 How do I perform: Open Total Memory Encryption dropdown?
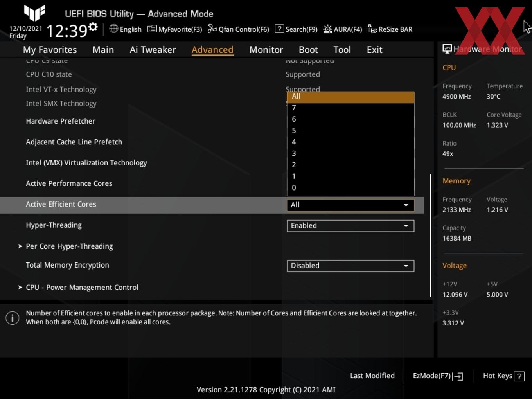pyautogui.click(x=350, y=266)
